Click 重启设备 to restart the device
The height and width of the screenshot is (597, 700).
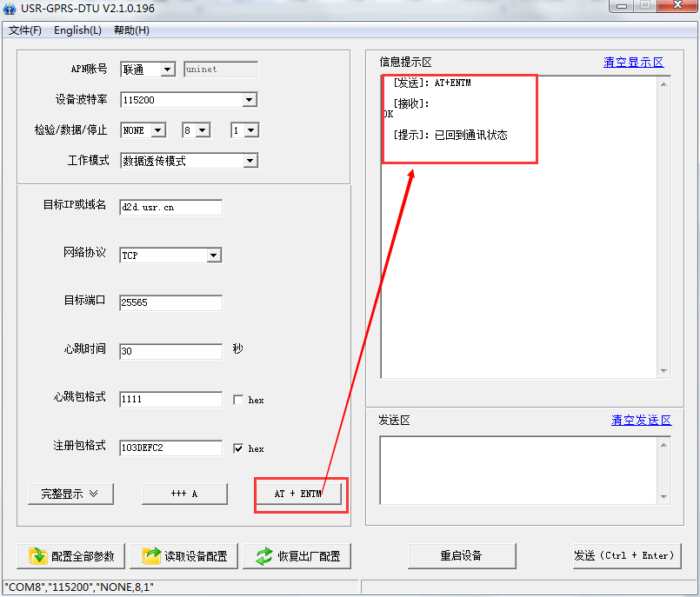[x=462, y=556]
